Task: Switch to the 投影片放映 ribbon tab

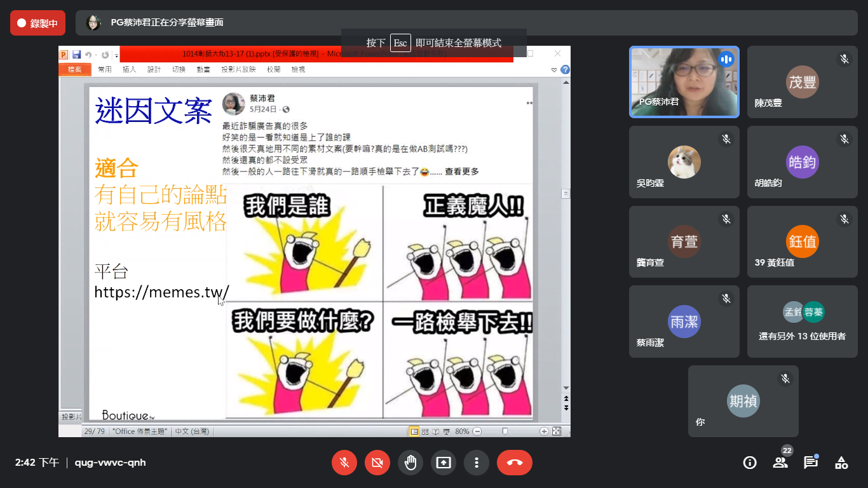Action: click(x=238, y=69)
